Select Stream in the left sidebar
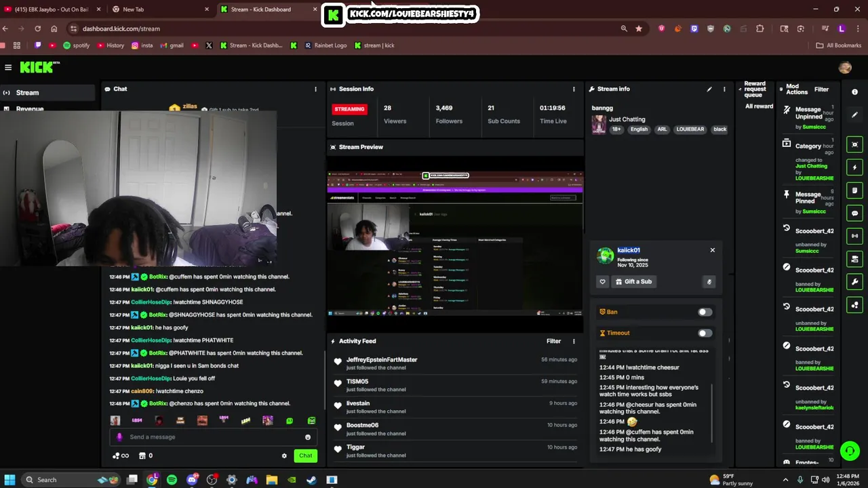The width and height of the screenshot is (868, 488). [x=47, y=93]
